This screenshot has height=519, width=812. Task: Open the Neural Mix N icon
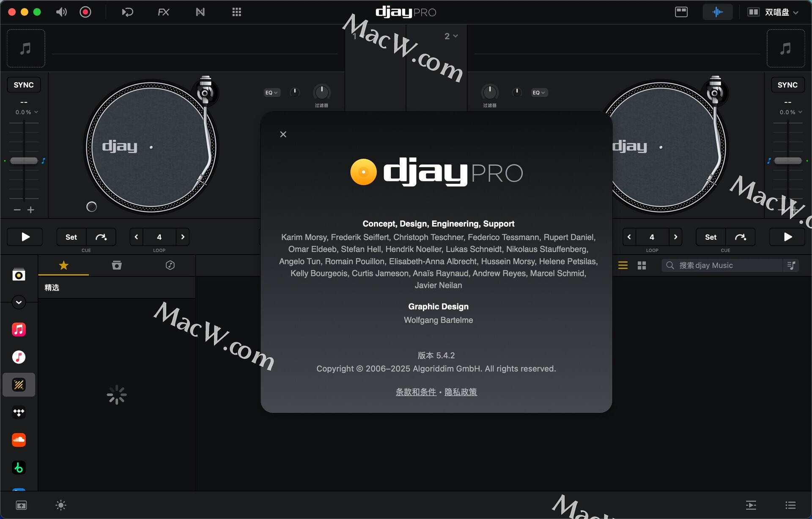pyautogui.click(x=200, y=12)
